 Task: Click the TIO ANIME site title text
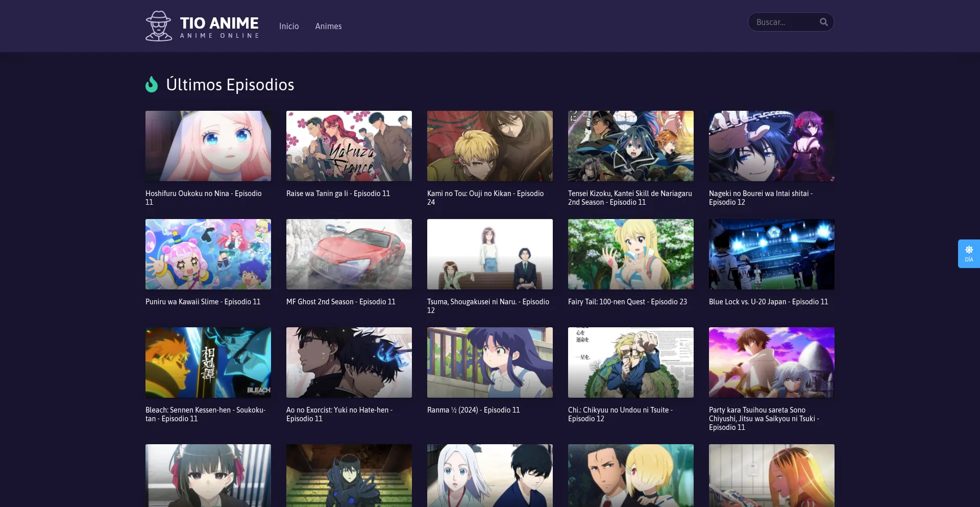219,23
